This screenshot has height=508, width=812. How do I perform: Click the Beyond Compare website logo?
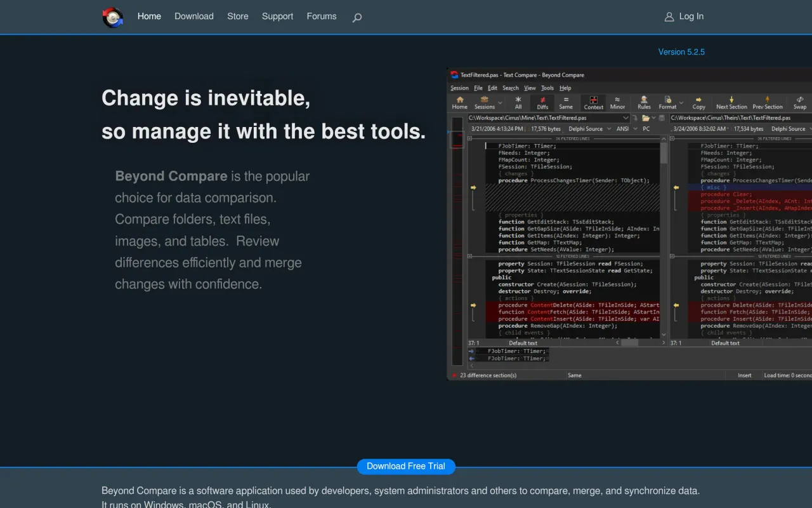pos(113,17)
